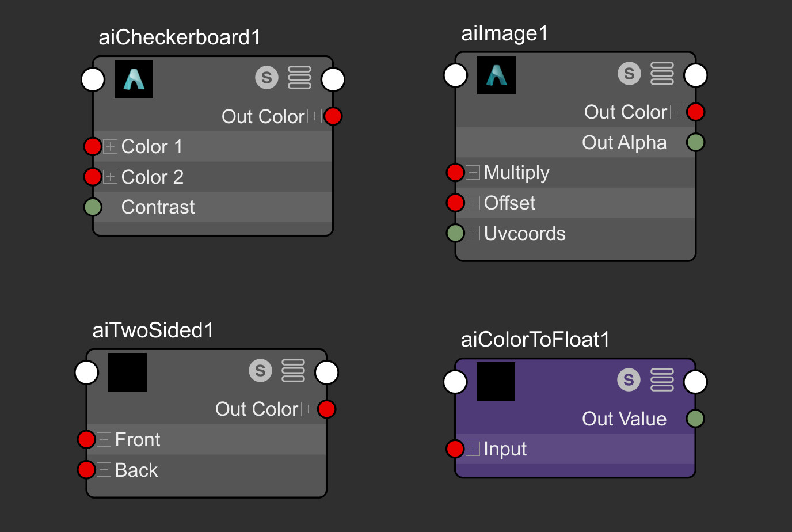The width and height of the screenshot is (792, 532).
Task: Toggle solo S icon on aiImage1 node
Action: [x=629, y=73]
